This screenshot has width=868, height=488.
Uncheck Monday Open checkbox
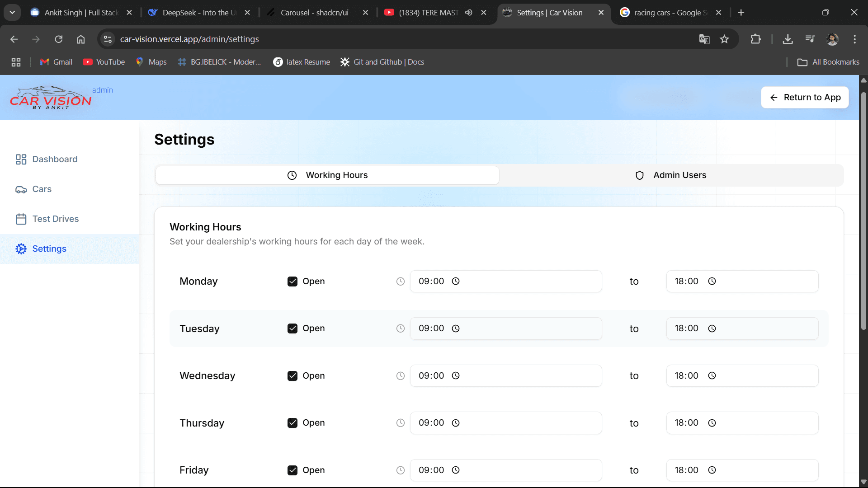point(292,281)
